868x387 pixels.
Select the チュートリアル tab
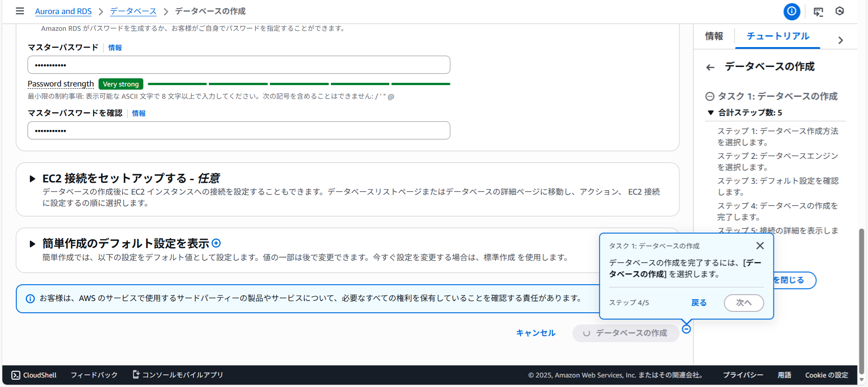pos(778,36)
